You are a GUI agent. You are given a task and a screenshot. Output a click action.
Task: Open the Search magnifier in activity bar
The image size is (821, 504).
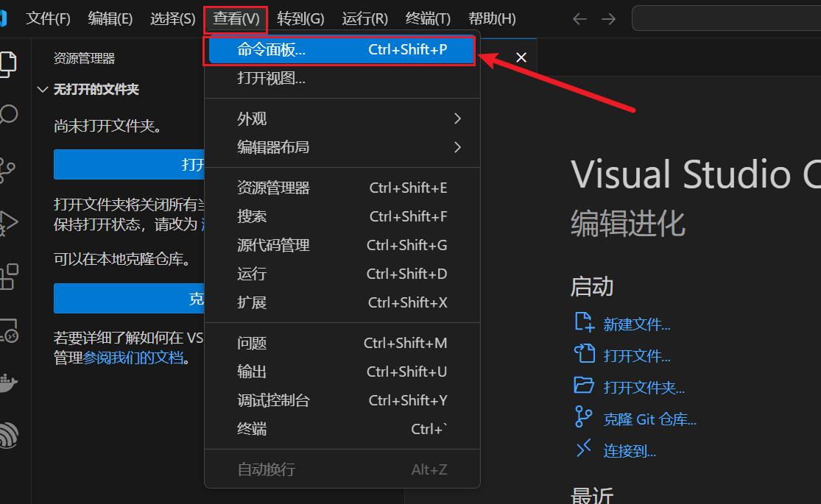point(8,115)
